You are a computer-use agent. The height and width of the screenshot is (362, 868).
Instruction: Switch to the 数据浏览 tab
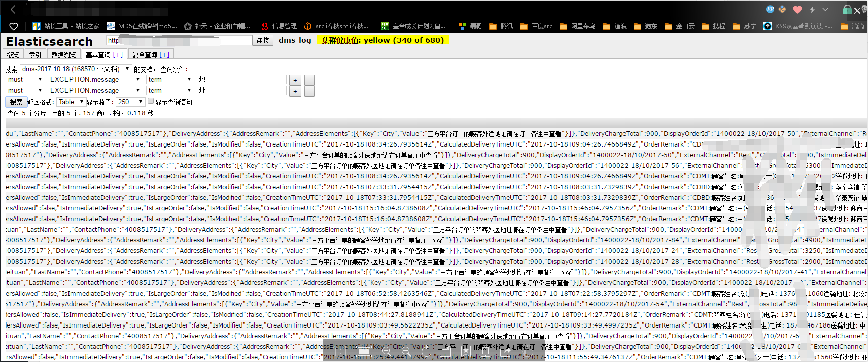(63, 54)
